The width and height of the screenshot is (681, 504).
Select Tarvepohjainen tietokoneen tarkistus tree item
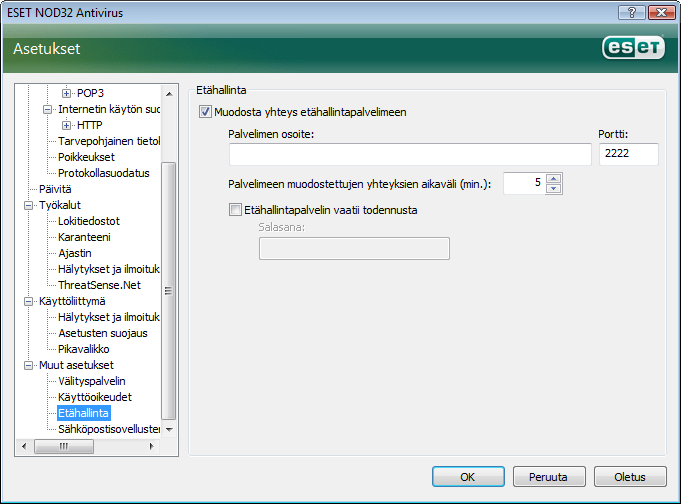[109, 141]
